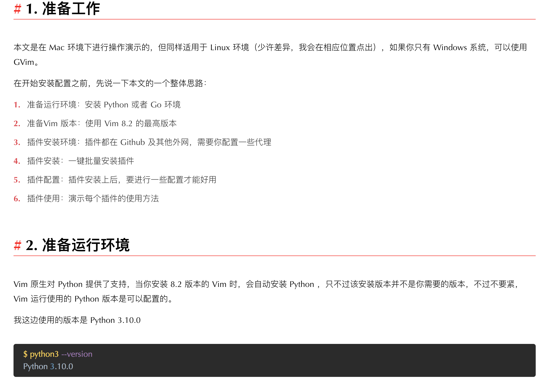Click the sentence 在开始安装配置之前

[110, 83]
